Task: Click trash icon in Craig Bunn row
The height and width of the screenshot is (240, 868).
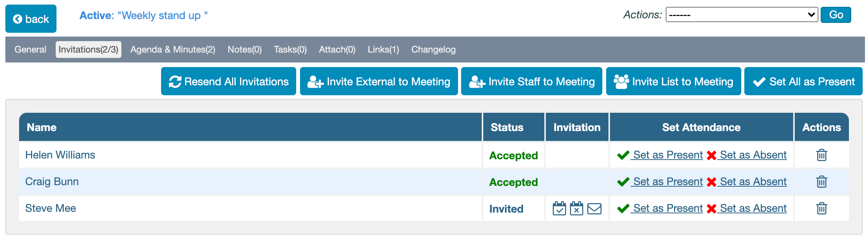Action: (x=821, y=182)
